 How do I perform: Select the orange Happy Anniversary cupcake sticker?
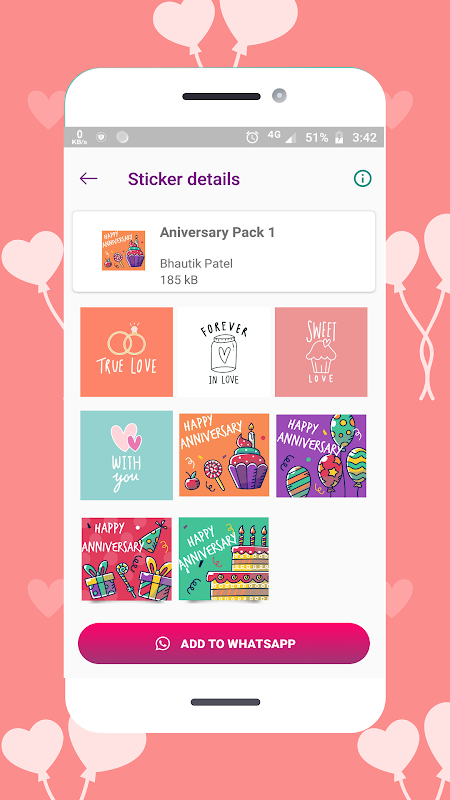pos(224,455)
